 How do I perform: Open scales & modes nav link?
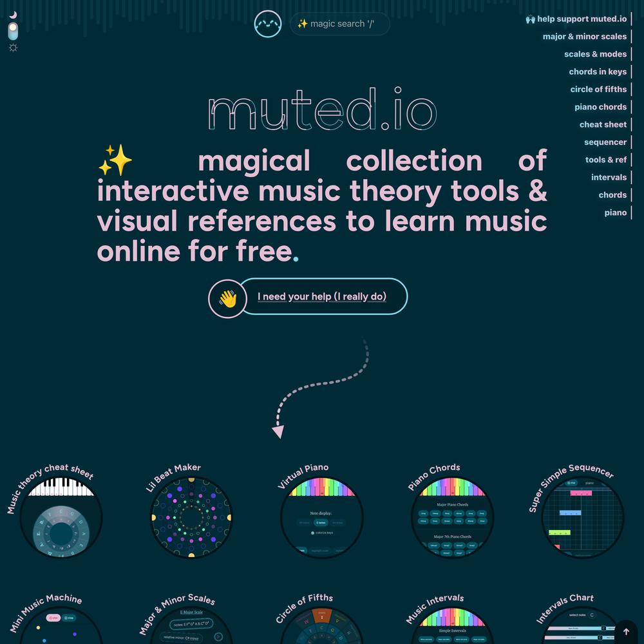595,54
